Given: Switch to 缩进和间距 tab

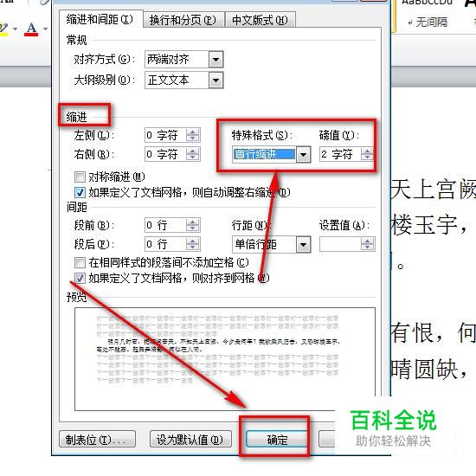Looking at the screenshot, I should 100,19.
